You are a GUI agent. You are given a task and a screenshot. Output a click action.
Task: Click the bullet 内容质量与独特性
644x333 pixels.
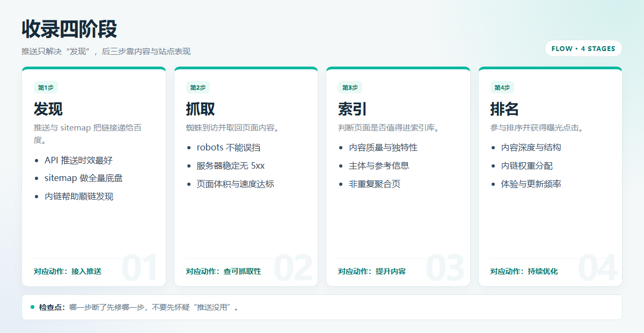[x=383, y=147]
